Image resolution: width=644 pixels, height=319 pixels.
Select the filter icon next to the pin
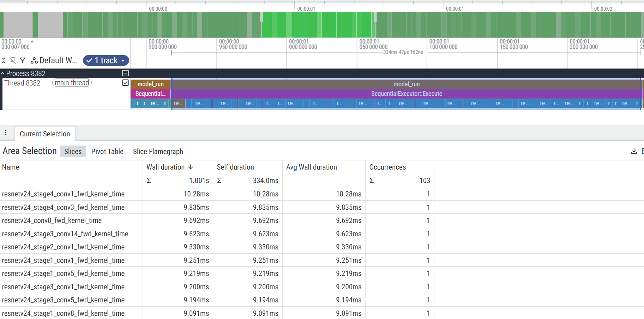click(23, 60)
